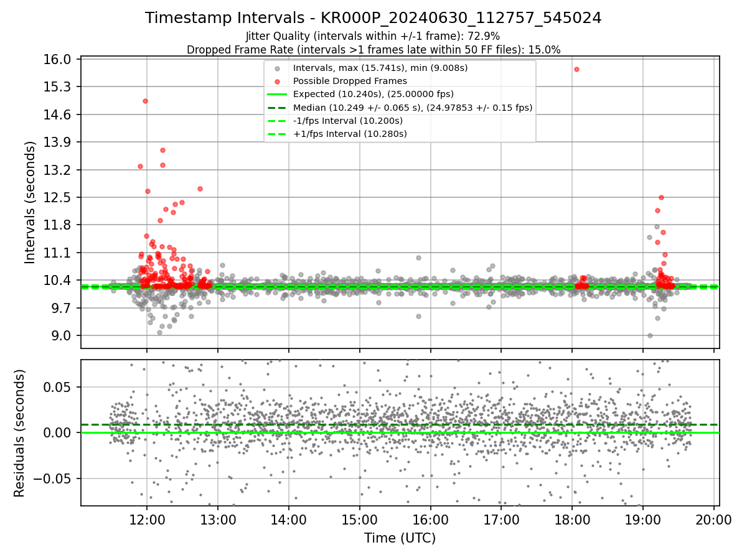The image size is (747, 560).
Task: Click the plot title "Timestamp Intervals - KR000P_20240630_112757_545024"
Action: point(374,18)
